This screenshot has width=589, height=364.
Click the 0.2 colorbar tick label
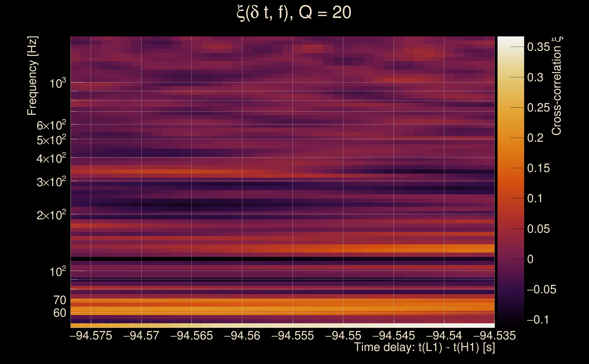point(535,138)
